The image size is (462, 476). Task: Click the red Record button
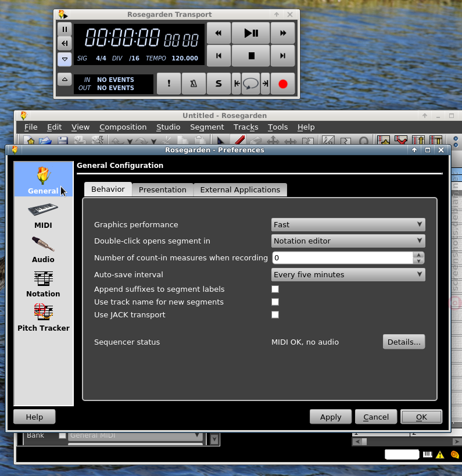[282, 84]
